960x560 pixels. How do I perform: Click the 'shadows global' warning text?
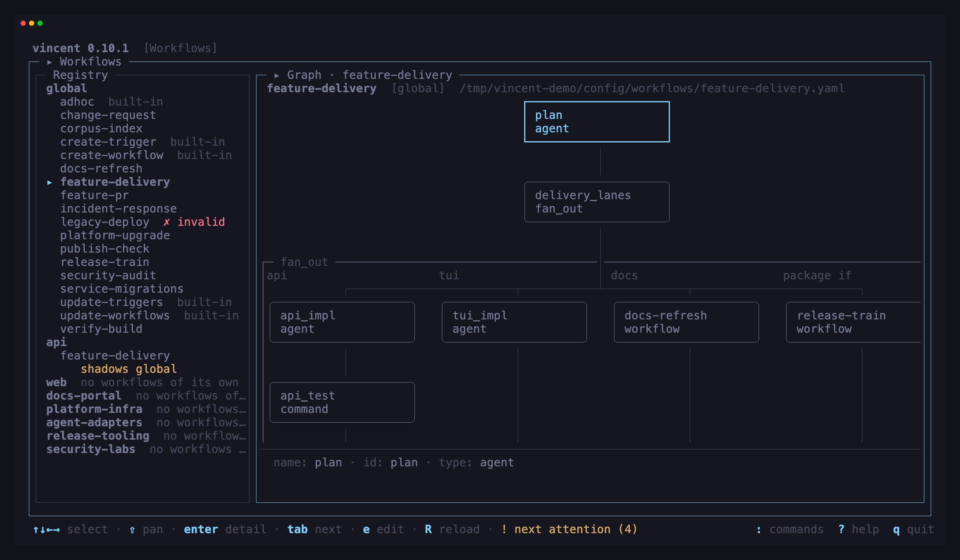coord(129,369)
